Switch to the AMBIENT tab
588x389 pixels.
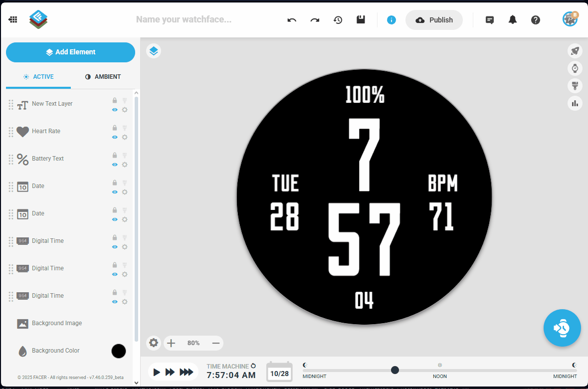coord(103,76)
